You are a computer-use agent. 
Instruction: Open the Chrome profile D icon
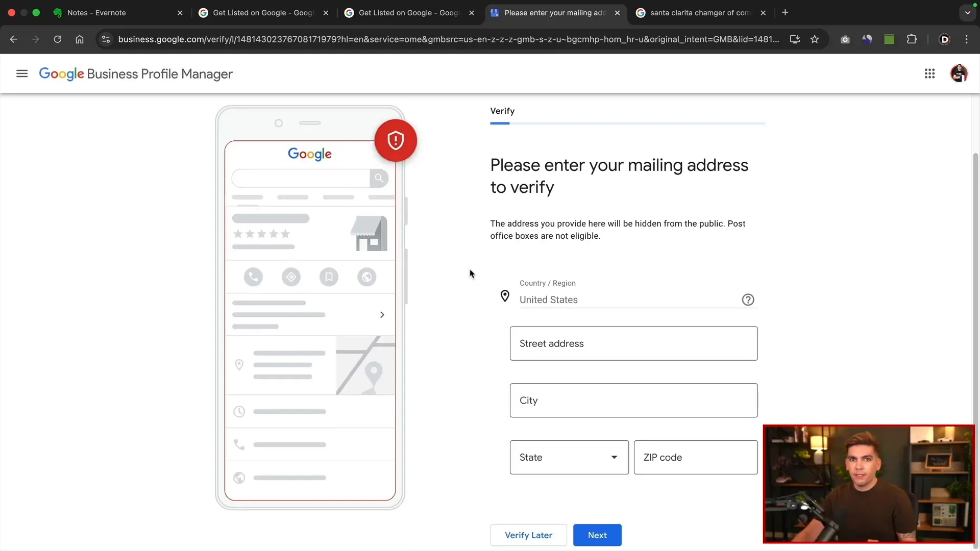tap(944, 39)
